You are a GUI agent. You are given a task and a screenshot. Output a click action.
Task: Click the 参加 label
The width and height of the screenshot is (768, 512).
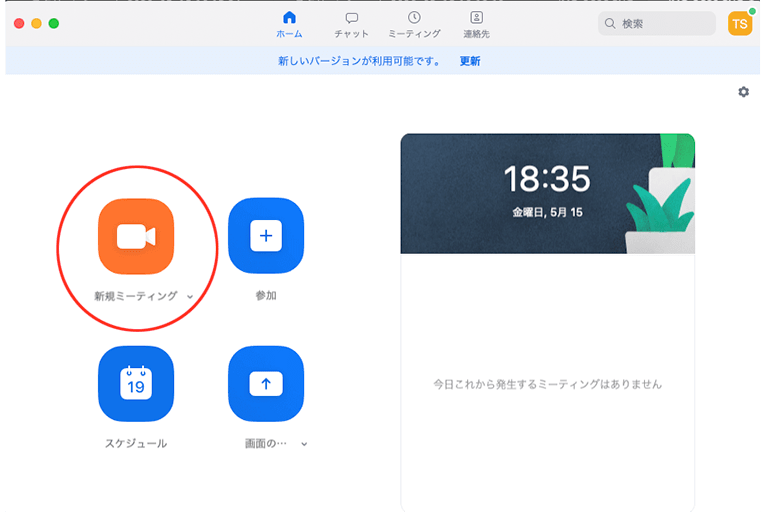[266, 295]
